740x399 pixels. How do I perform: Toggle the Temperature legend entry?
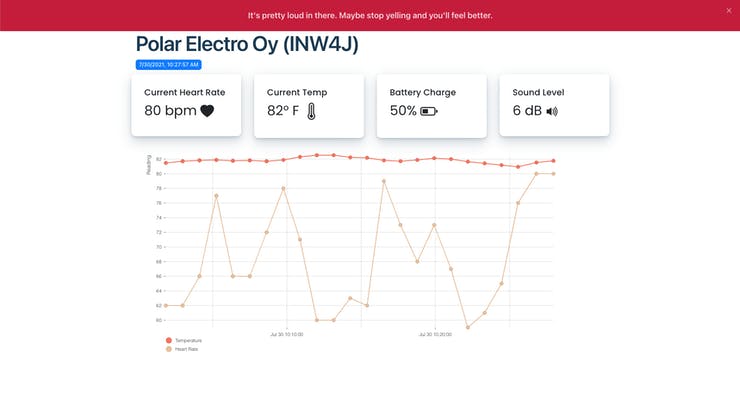coord(184,340)
